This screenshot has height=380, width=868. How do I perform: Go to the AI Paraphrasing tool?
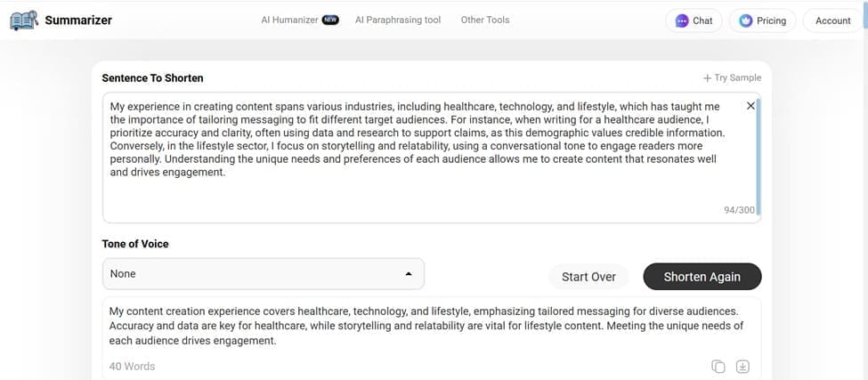click(397, 20)
